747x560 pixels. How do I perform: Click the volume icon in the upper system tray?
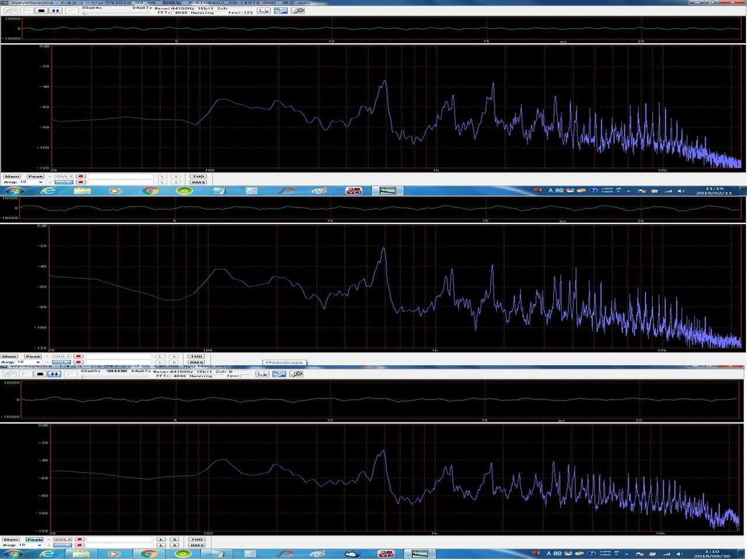680,191
